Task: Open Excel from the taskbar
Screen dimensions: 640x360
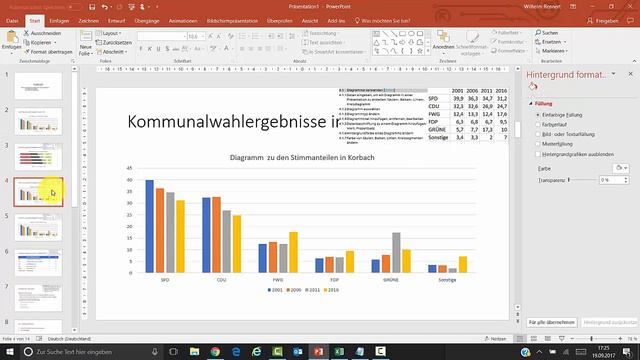Action: [x=339, y=351]
